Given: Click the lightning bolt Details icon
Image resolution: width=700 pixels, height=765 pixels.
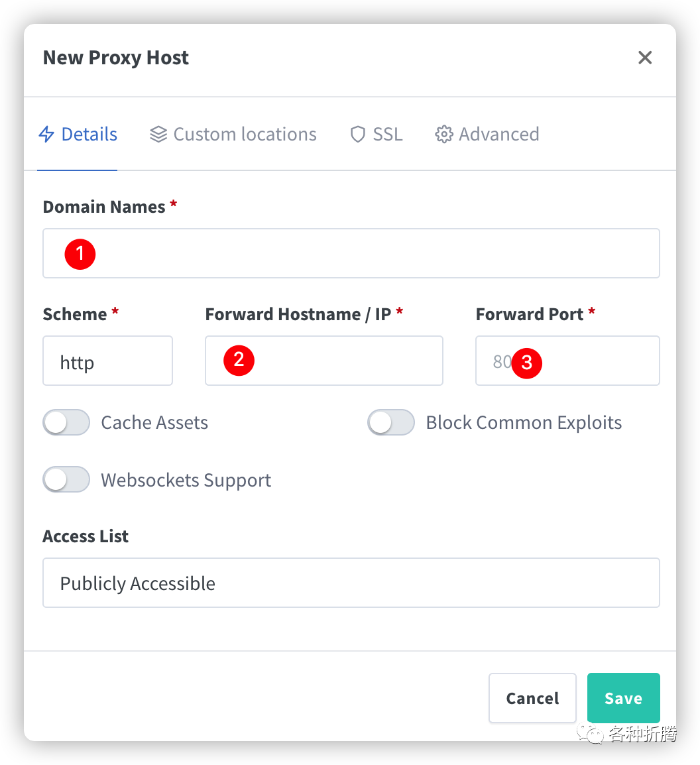Looking at the screenshot, I should pyautogui.click(x=46, y=135).
